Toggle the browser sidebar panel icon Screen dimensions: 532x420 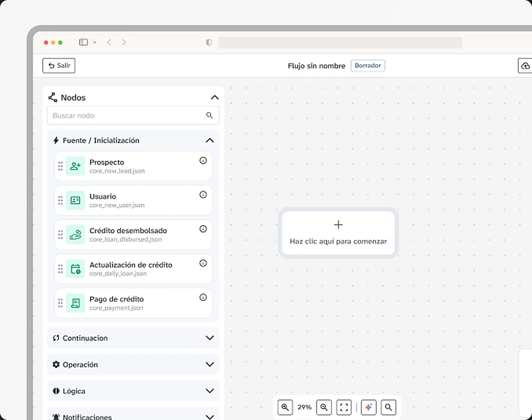(83, 42)
